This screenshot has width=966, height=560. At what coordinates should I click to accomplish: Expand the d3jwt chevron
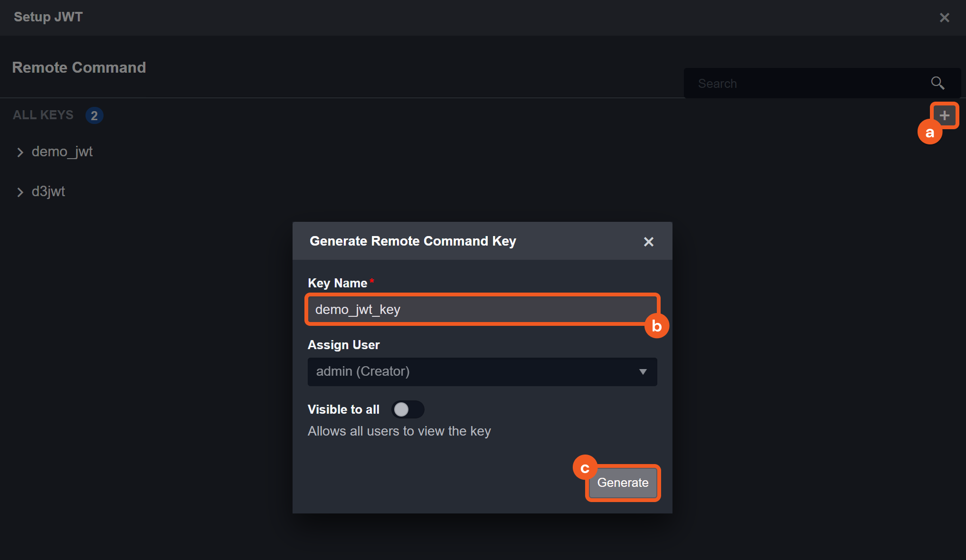[20, 192]
